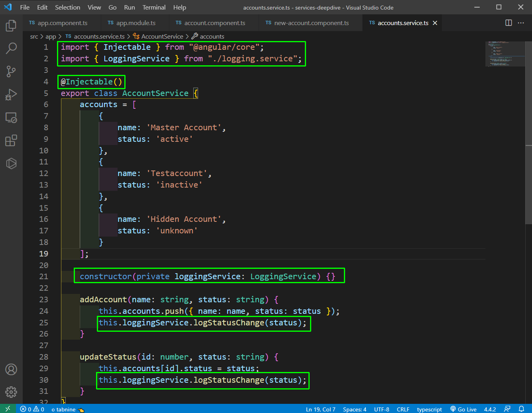Open the editor more actions menu
Image resolution: width=532 pixels, height=413 pixels.
[521, 23]
